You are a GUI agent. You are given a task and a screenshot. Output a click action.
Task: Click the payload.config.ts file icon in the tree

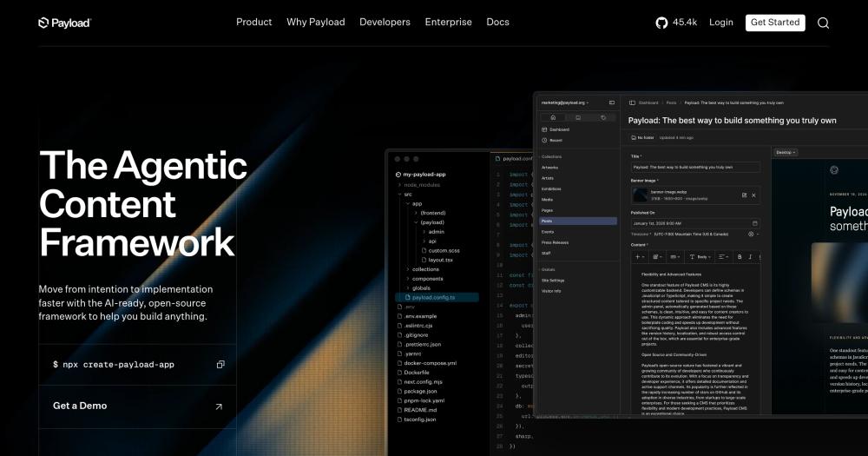click(408, 298)
